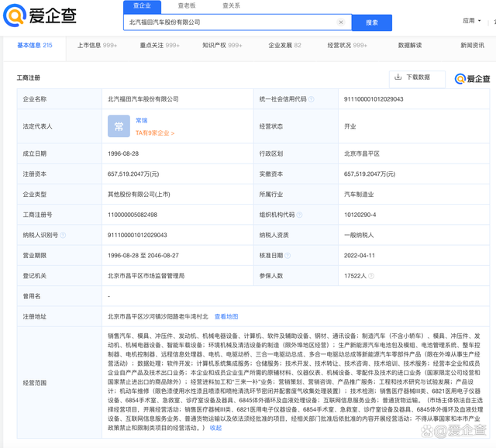Open legal representative 常瑞 profile link

click(x=141, y=120)
